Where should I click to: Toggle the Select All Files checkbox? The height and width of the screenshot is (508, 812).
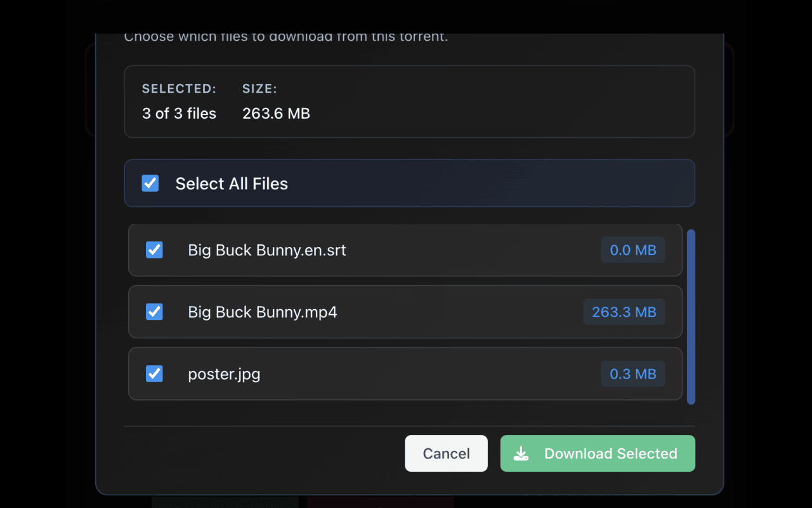(150, 184)
